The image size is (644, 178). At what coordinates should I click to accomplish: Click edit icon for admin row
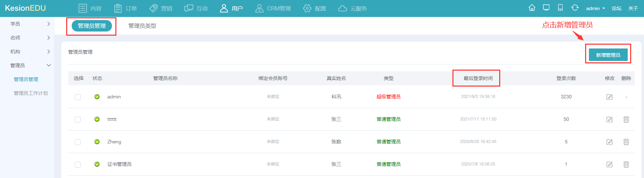[609, 97]
